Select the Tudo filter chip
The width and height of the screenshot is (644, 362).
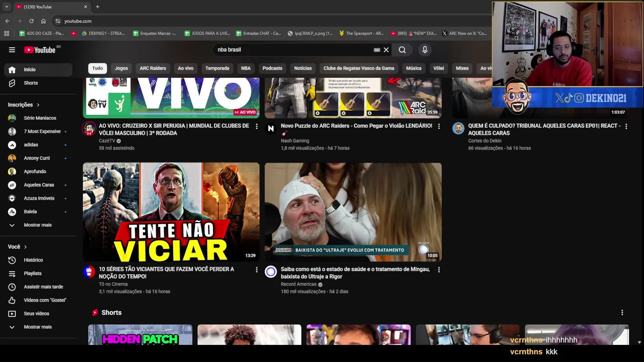coord(98,68)
